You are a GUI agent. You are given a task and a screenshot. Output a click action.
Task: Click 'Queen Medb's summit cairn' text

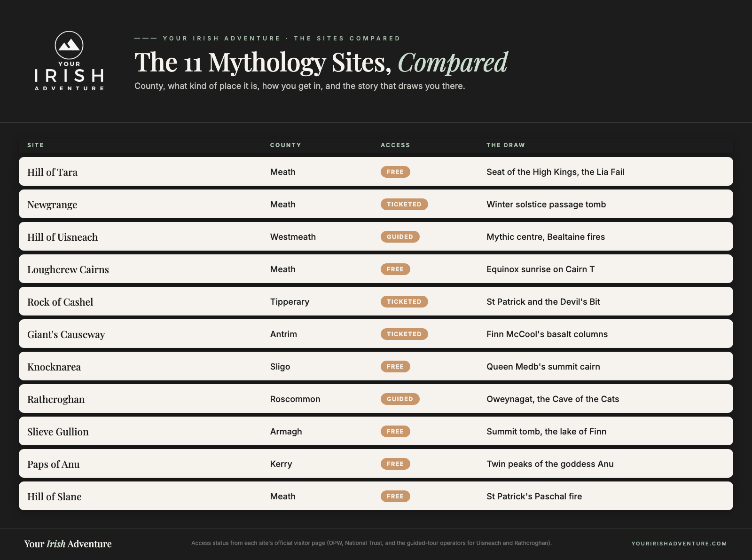pos(543,367)
